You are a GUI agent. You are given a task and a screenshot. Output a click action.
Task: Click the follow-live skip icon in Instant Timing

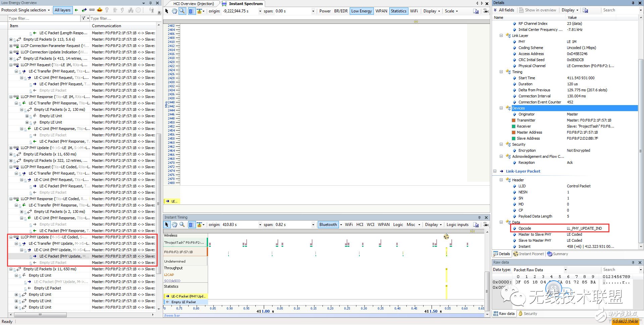[x=486, y=225]
